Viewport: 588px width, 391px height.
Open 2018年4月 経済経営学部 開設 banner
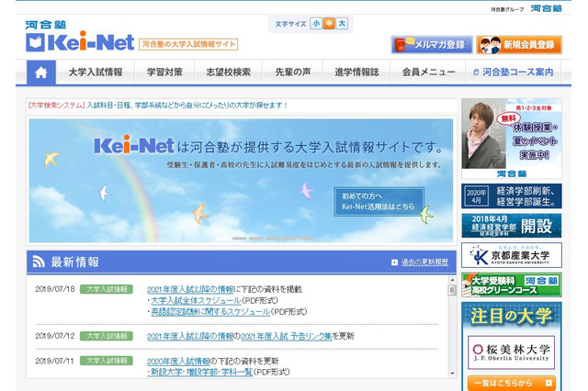[x=512, y=226]
